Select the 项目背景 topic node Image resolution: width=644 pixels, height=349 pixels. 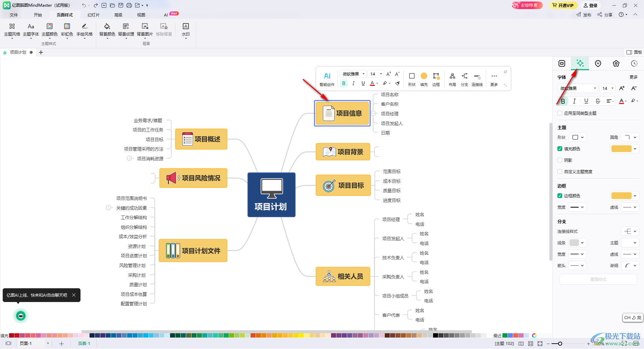(343, 152)
